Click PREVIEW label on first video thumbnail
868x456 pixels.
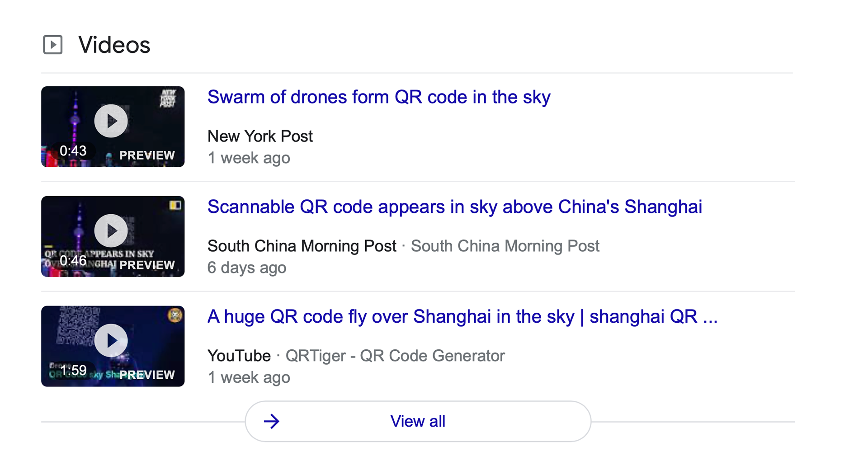[147, 155]
